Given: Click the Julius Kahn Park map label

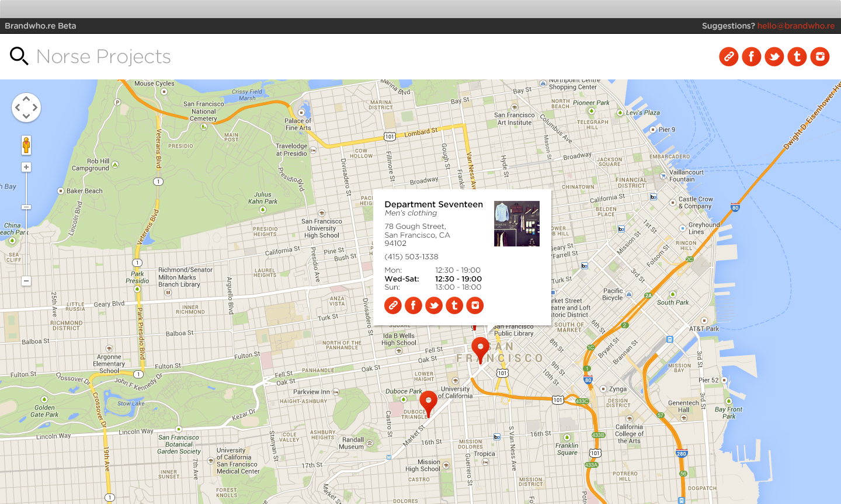Looking at the screenshot, I should (x=263, y=198).
